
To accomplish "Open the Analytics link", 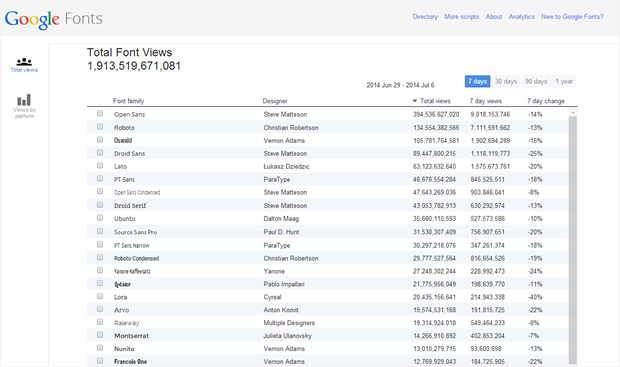I will pyautogui.click(x=522, y=17).
